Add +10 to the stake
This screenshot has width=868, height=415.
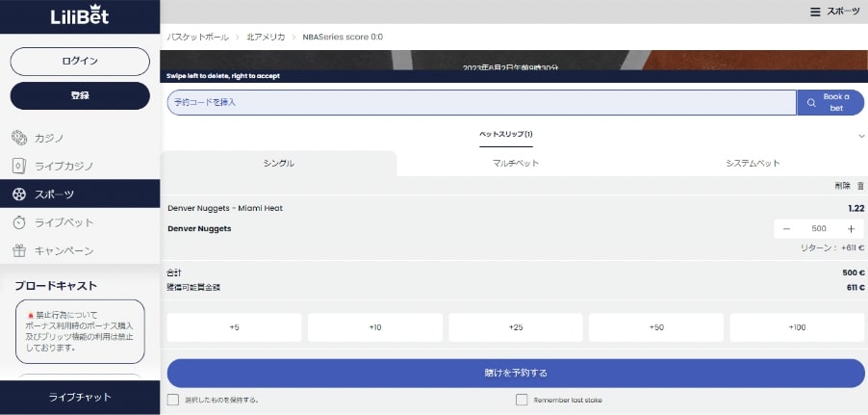[x=375, y=327]
